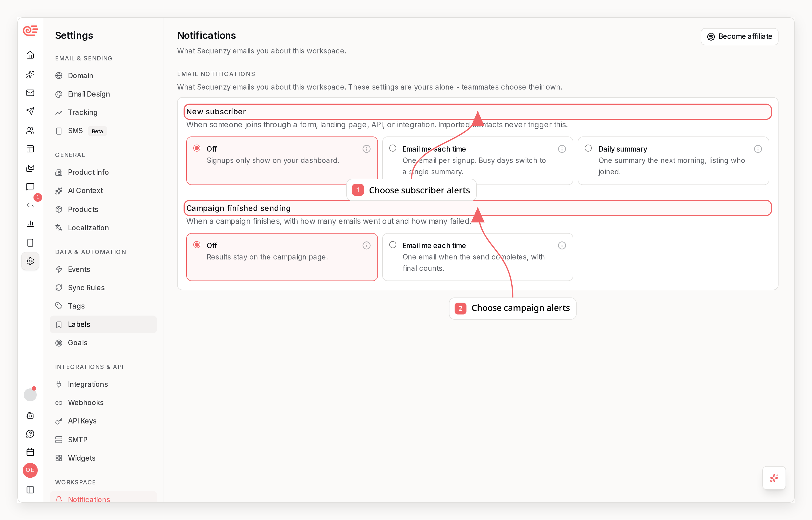
Task: Toggle the sidebar panel icon at bottom
Action: (x=30, y=490)
